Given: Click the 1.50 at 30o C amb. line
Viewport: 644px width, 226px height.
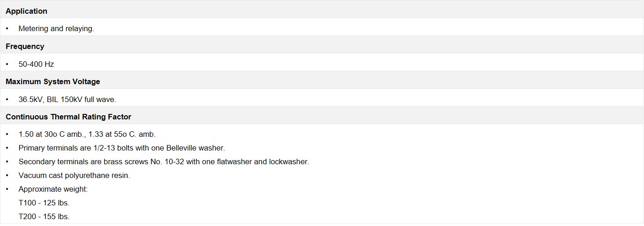Looking at the screenshot, I should click(87, 135).
